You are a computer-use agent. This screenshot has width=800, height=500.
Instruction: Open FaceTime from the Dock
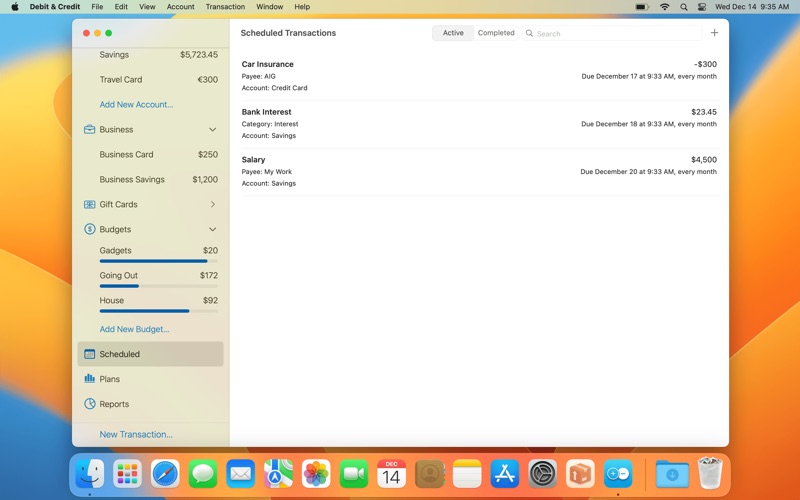pos(354,474)
